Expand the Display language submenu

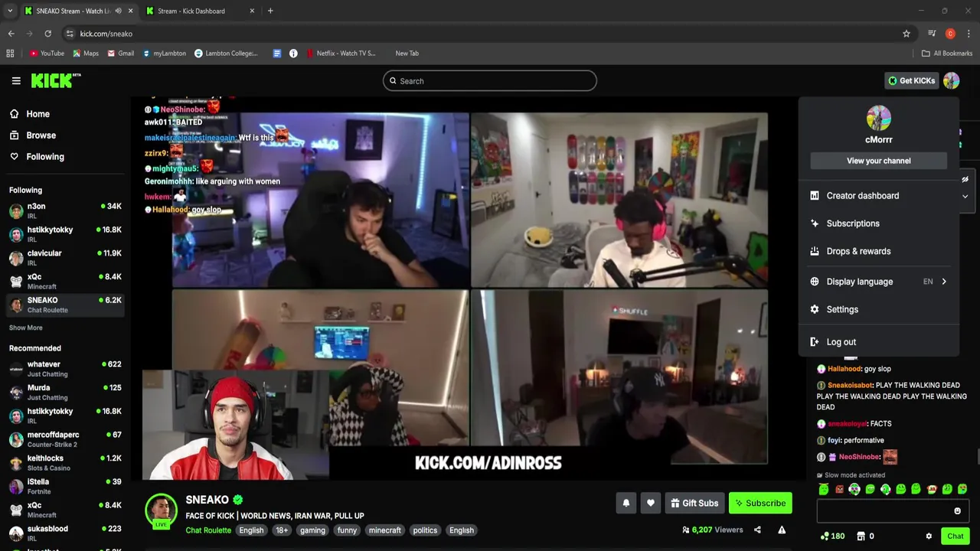point(878,282)
